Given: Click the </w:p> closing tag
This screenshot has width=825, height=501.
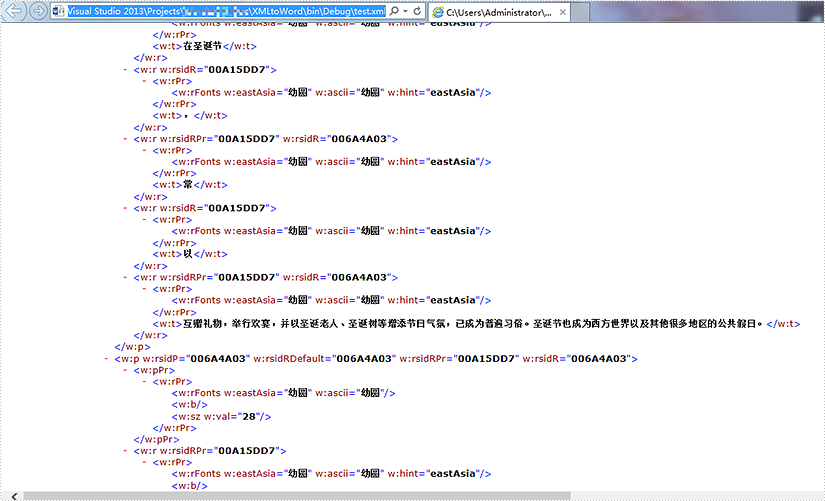Looking at the screenshot, I should click(133, 347).
